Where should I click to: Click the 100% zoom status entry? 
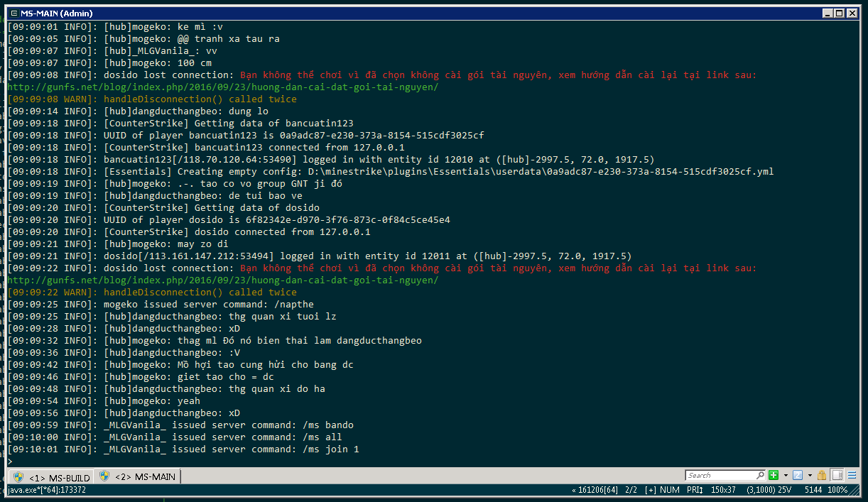(x=837, y=490)
